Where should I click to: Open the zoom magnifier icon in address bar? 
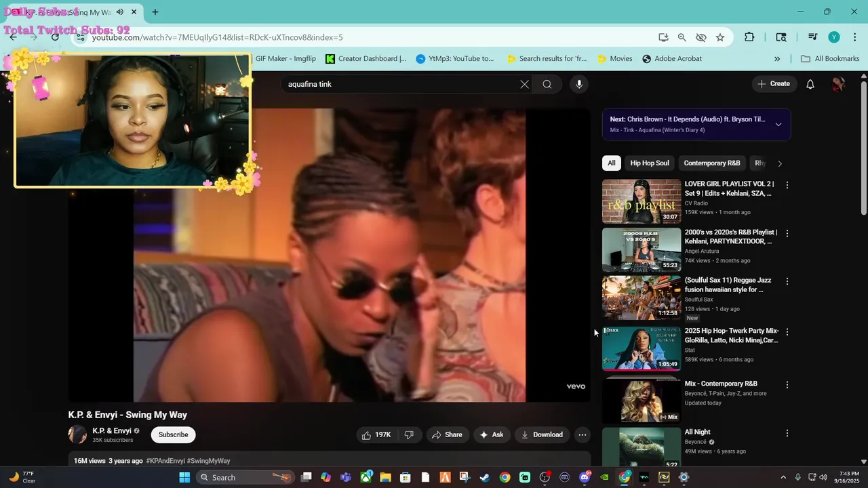(x=682, y=37)
